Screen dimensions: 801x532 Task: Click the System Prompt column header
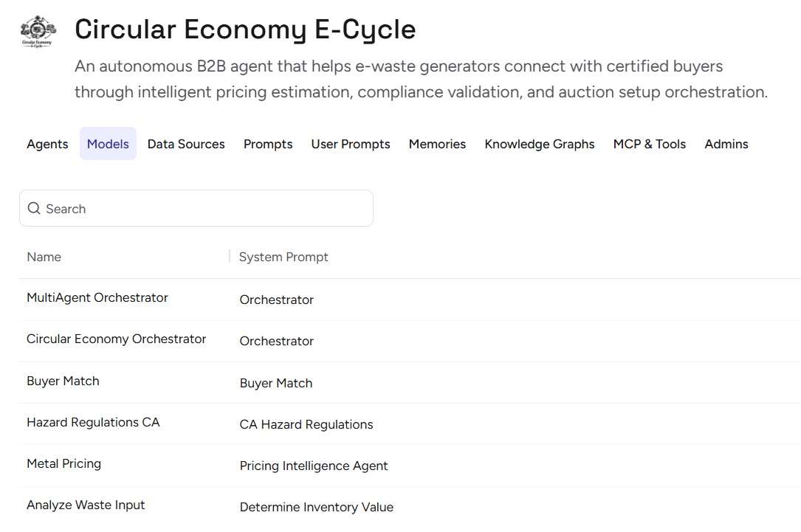point(283,257)
